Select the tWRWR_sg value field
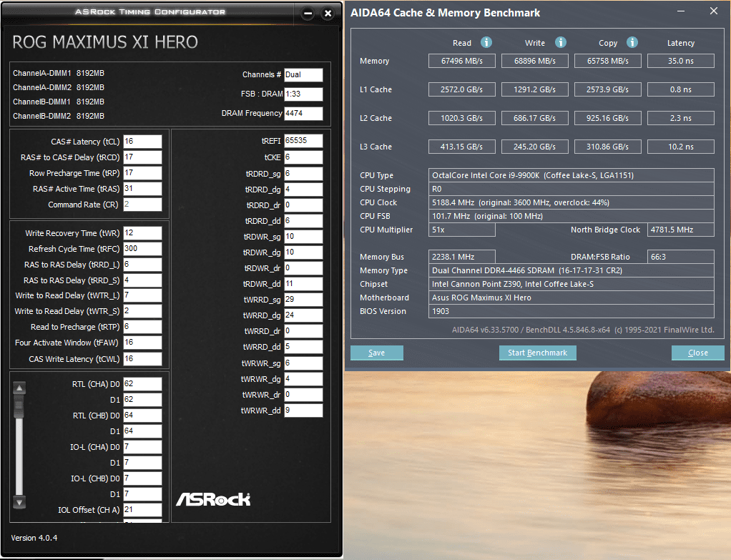Screen dimensions: 731x560 [303, 363]
